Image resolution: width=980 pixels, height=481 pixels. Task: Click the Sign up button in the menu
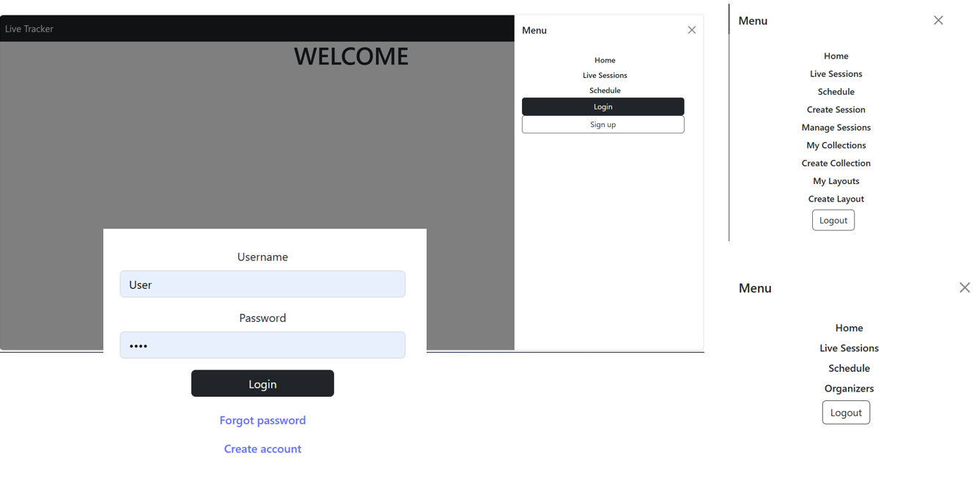pos(603,125)
